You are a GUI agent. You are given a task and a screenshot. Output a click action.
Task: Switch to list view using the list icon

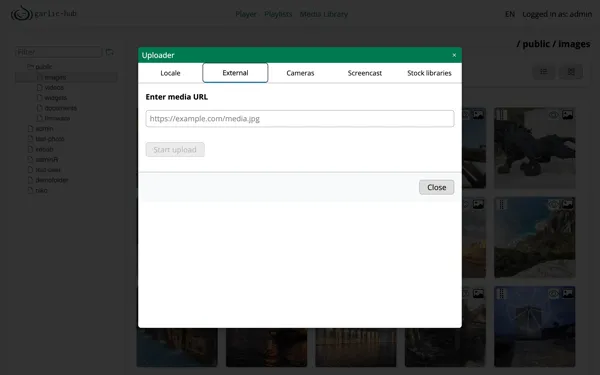pos(543,72)
